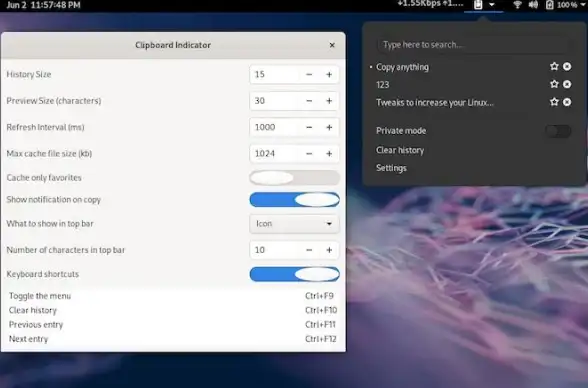Remove the '123' clipboard entry
This screenshot has width=588, height=388.
pyautogui.click(x=567, y=84)
